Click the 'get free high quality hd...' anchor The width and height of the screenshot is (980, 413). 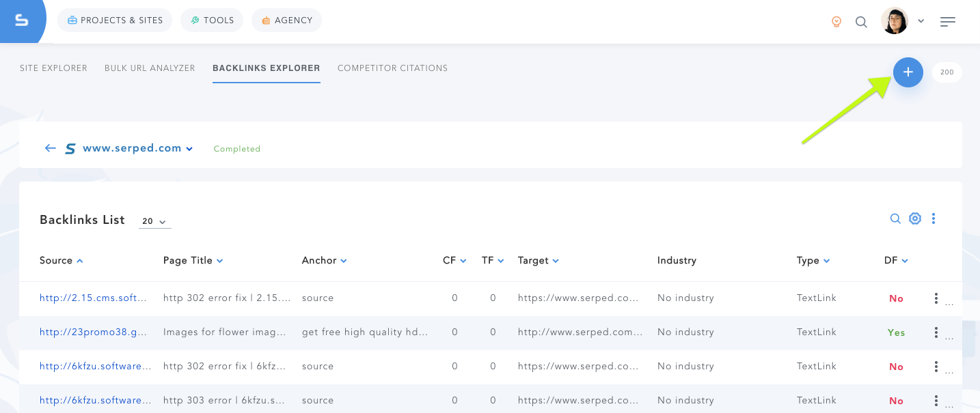tap(365, 332)
